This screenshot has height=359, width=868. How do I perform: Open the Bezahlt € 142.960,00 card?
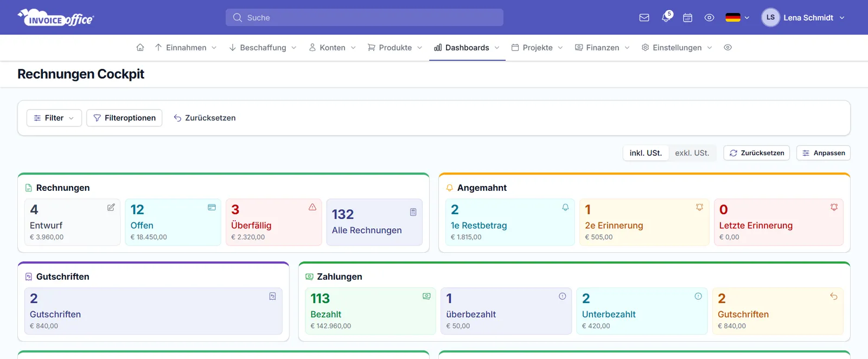pos(371,311)
